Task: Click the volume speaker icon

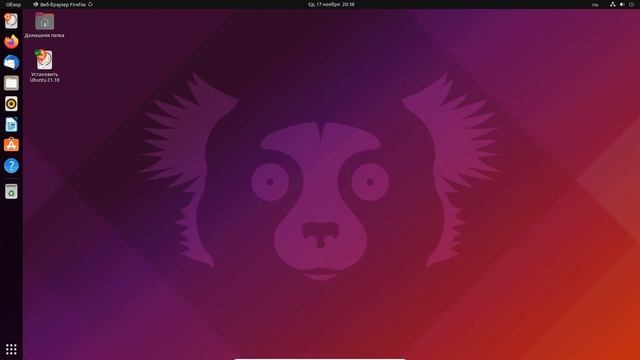Action: click(x=622, y=4)
